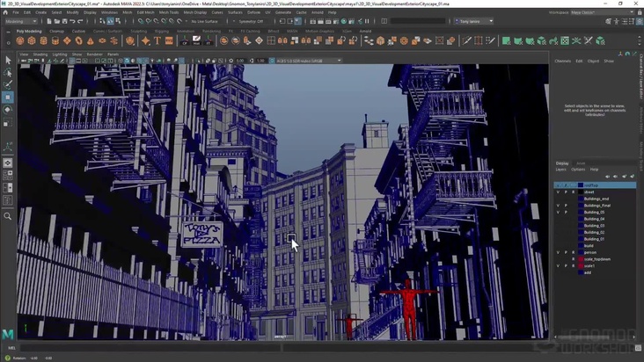Click the Multi-Cut knife shelf icon

point(466,40)
